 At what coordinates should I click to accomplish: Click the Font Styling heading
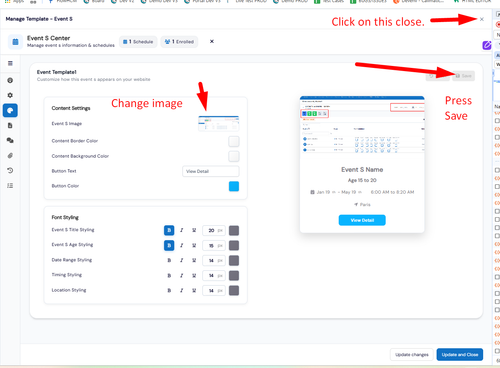65,217
